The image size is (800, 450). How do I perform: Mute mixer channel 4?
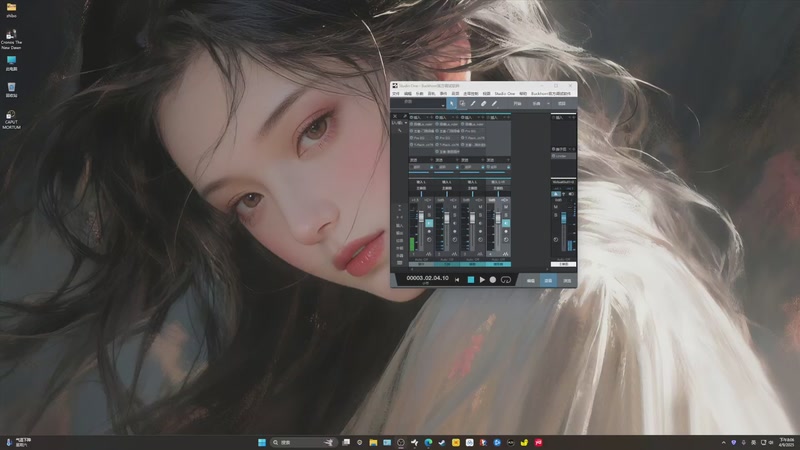coord(506,207)
